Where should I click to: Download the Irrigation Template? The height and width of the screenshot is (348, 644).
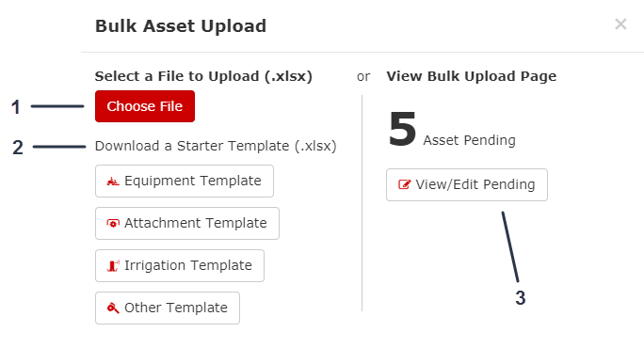[180, 265]
